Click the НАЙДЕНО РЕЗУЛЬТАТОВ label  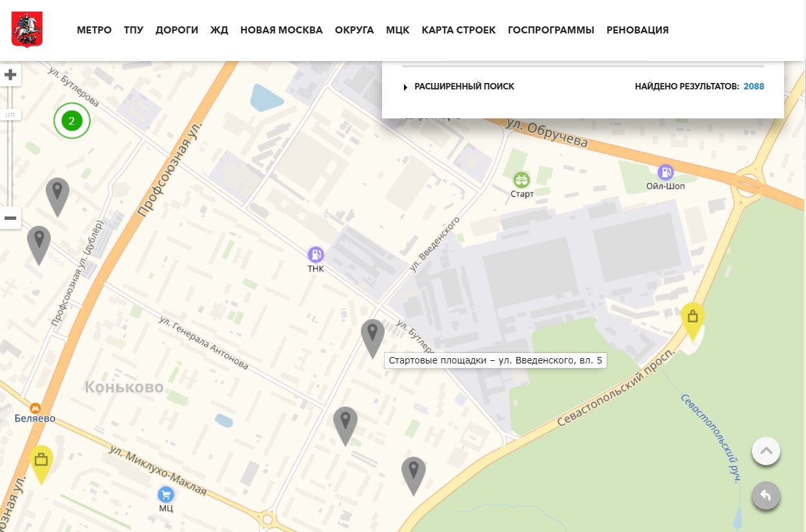[x=687, y=86]
